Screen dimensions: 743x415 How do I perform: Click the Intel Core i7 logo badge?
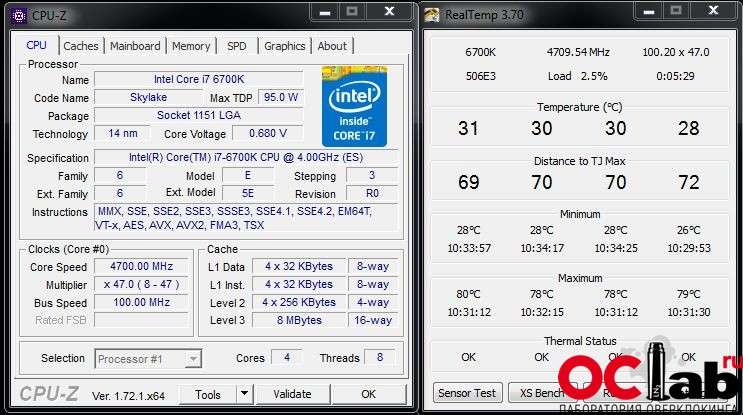point(354,107)
